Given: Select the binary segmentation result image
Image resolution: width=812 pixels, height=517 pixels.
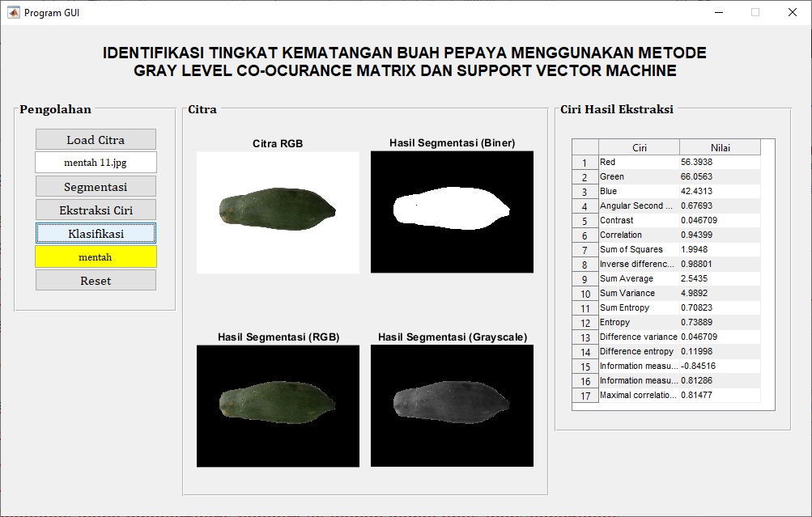Looking at the screenshot, I should [x=452, y=212].
